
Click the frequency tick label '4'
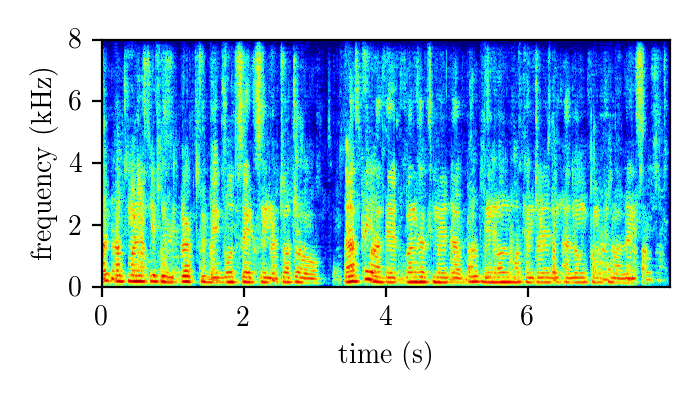(x=75, y=163)
